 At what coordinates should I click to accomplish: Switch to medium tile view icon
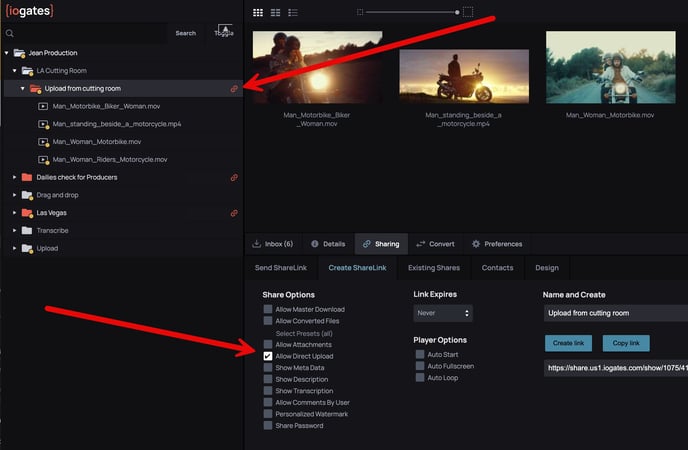point(276,13)
